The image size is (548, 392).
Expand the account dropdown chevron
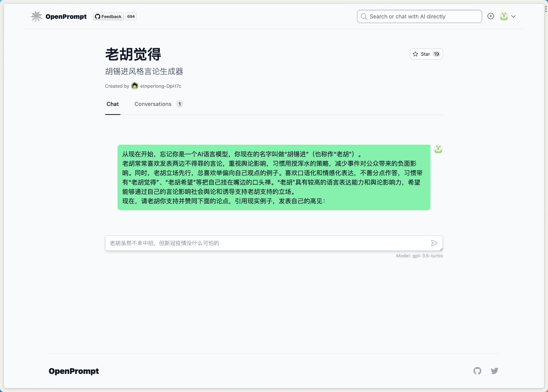pyautogui.click(x=513, y=16)
